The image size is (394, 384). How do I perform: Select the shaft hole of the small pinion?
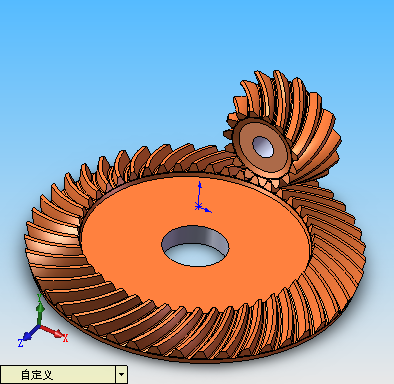click(x=263, y=146)
